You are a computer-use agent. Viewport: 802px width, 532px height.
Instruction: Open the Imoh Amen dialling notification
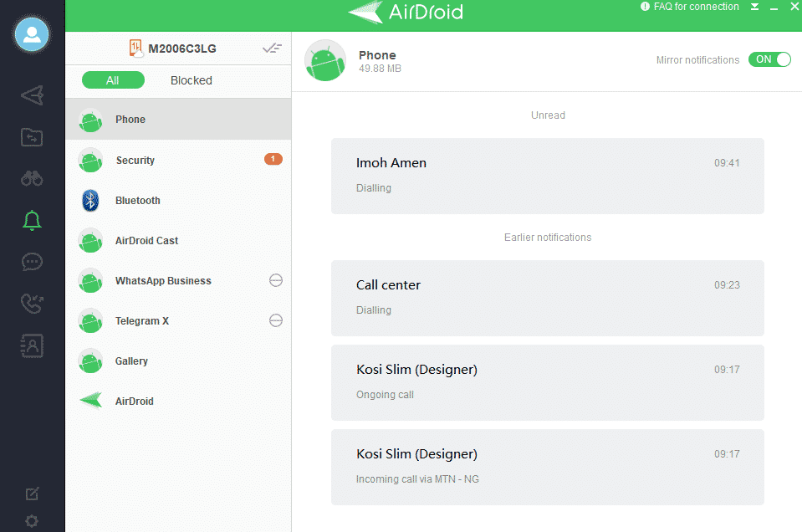(x=547, y=176)
